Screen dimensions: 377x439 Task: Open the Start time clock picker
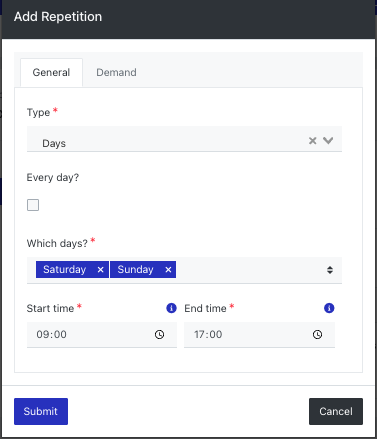(160, 334)
